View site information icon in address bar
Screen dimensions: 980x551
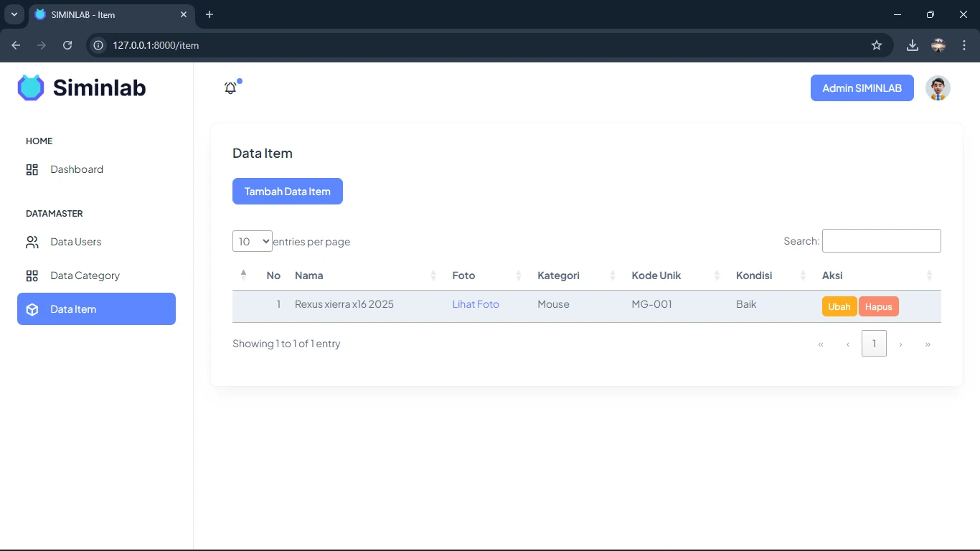tap(99, 45)
